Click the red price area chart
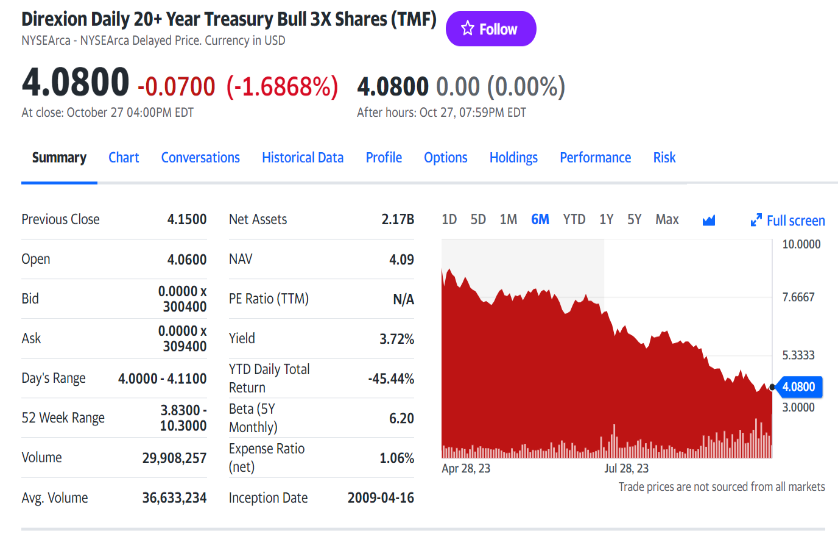The height and width of the screenshot is (535, 838). coord(560,370)
